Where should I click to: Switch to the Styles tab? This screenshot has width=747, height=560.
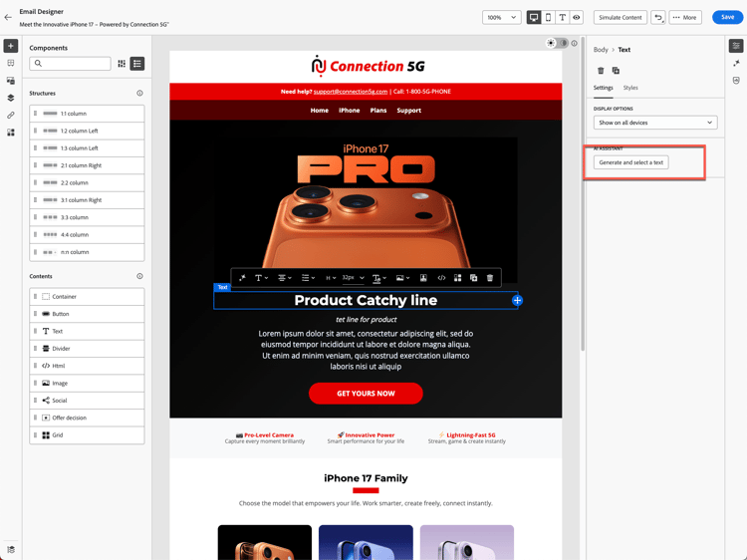(x=630, y=88)
